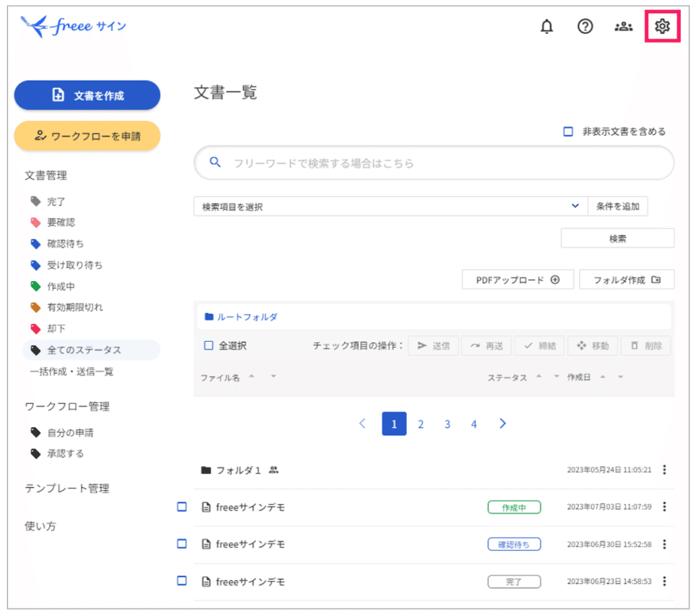Open 使い方 guide link
The width and height of the screenshot is (697, 616).
(41, 526)
